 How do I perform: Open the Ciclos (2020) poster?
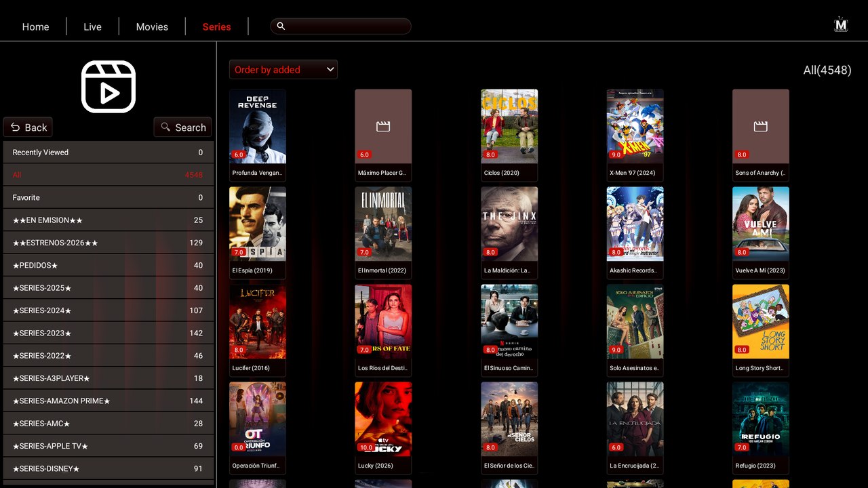point(509,126)
